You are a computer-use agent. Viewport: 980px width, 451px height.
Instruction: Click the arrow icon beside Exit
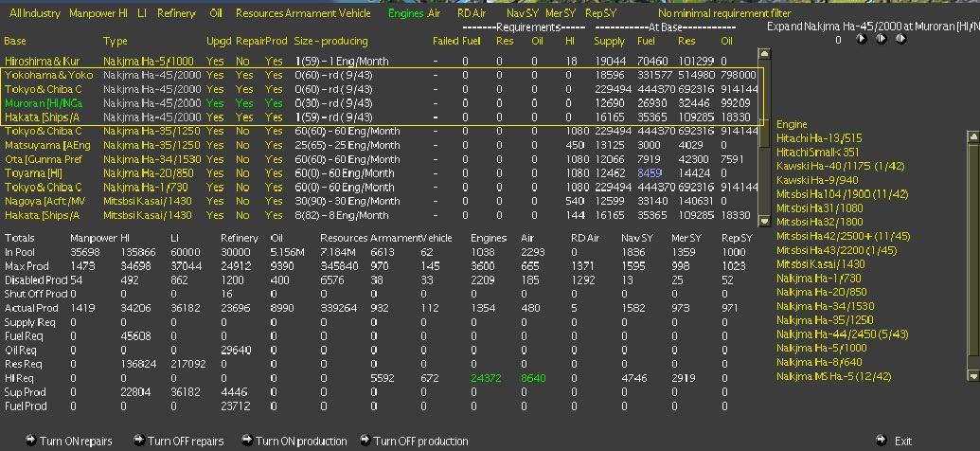tap(882, 440)
